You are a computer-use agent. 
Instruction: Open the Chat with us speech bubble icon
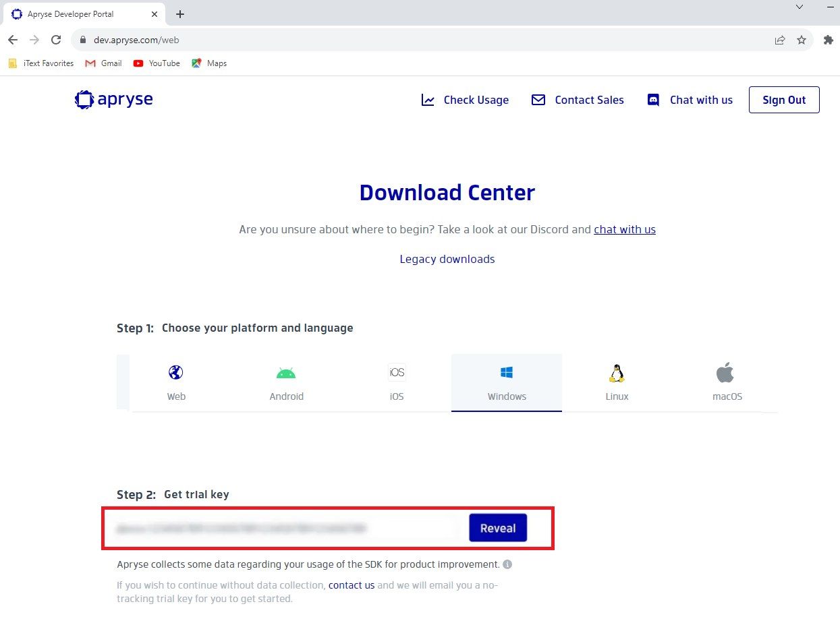tap(652, 99)
